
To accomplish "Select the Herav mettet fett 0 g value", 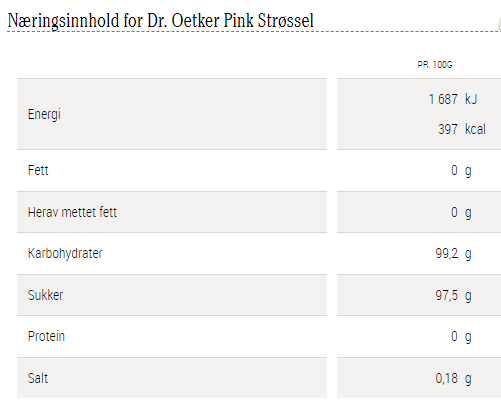I will (x=461, y=213).
